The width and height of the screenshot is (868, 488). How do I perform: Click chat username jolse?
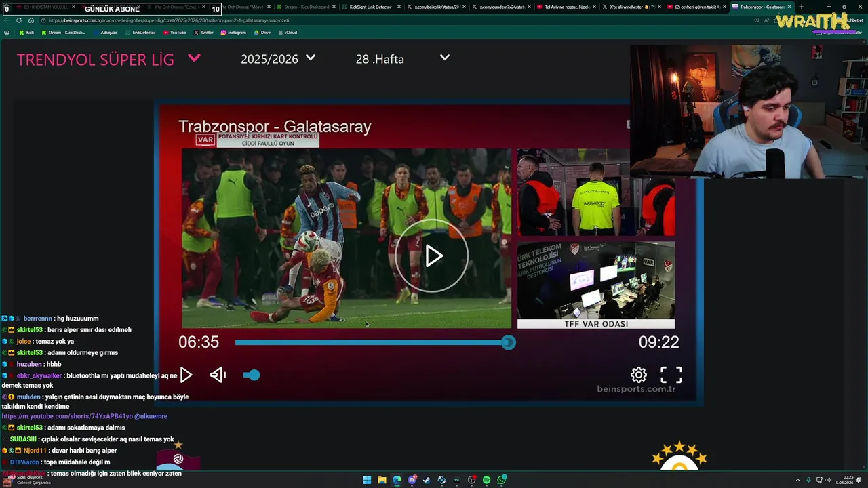coord(24,342)
